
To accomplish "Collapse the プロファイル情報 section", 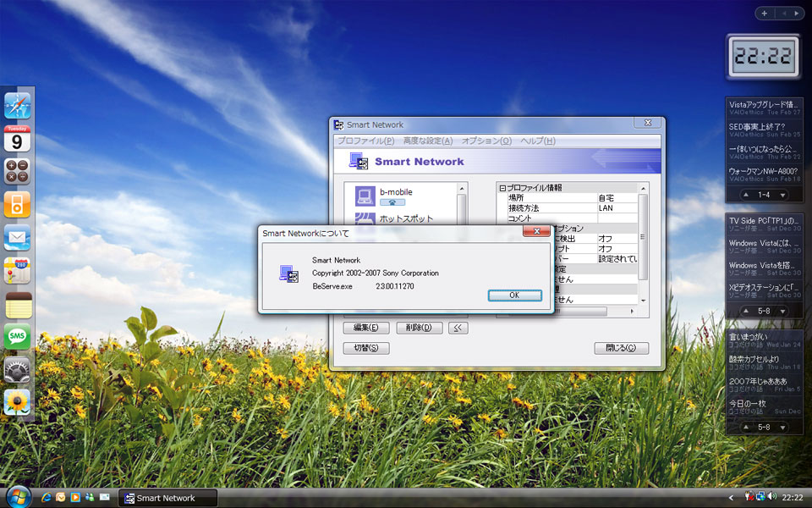I will (502, 188).
